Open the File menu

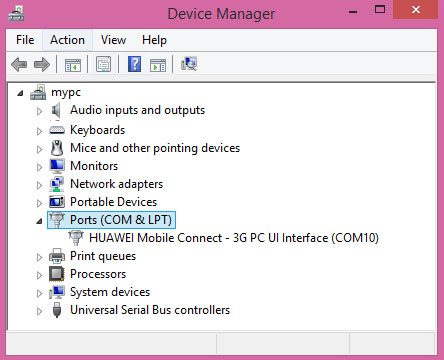pyautogui.click(x=25, y=40)
